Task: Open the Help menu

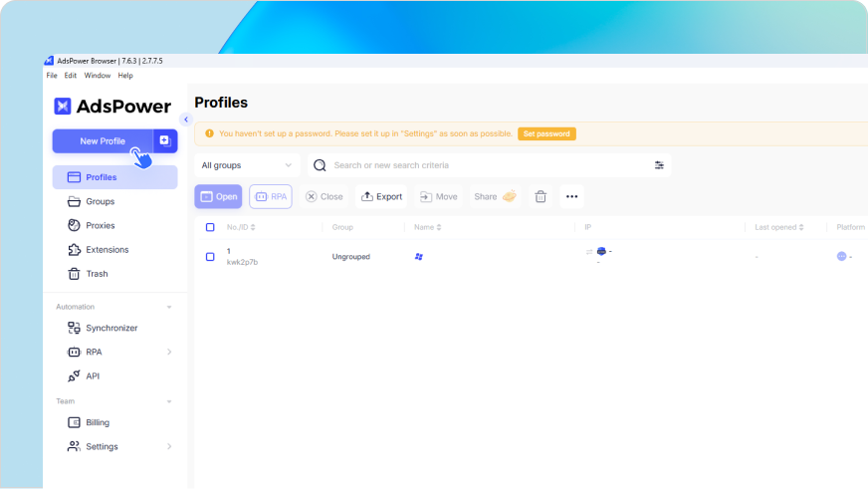Action: click(125, 76)
